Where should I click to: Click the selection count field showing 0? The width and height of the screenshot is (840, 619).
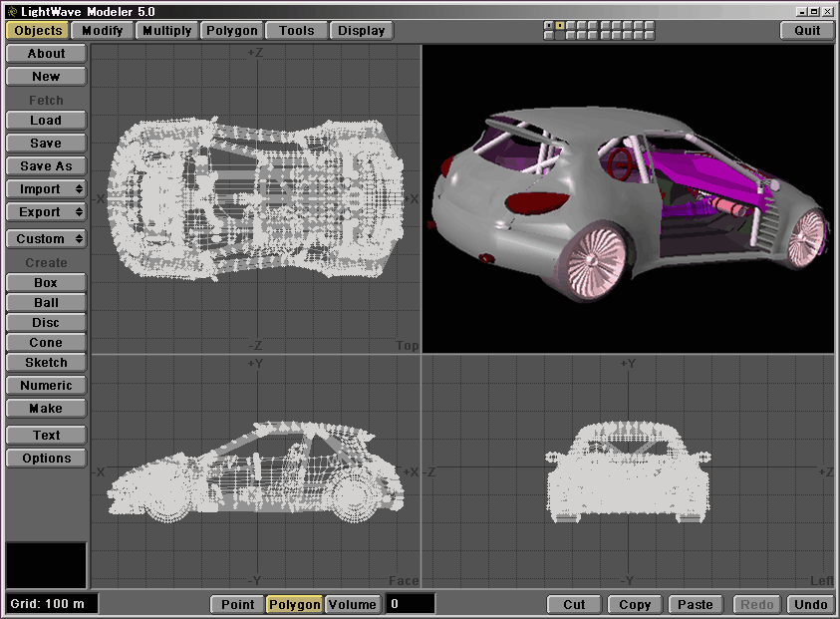411,604
